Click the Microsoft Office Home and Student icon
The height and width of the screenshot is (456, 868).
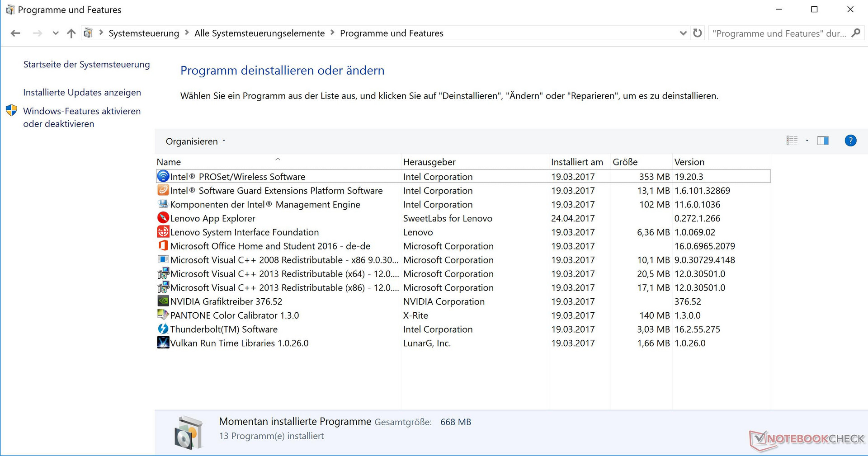click(163, 246)
